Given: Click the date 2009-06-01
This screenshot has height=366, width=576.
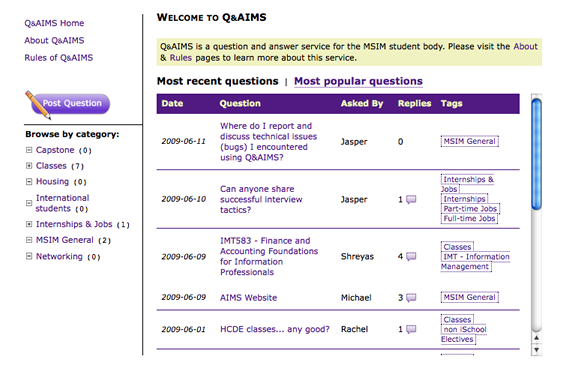Looking at the screenshot, I should coord(183,329).
